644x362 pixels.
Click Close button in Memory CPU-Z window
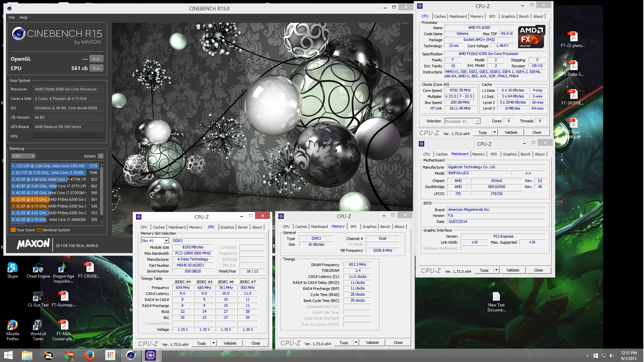pyautogui.click(x=398, y=343)
